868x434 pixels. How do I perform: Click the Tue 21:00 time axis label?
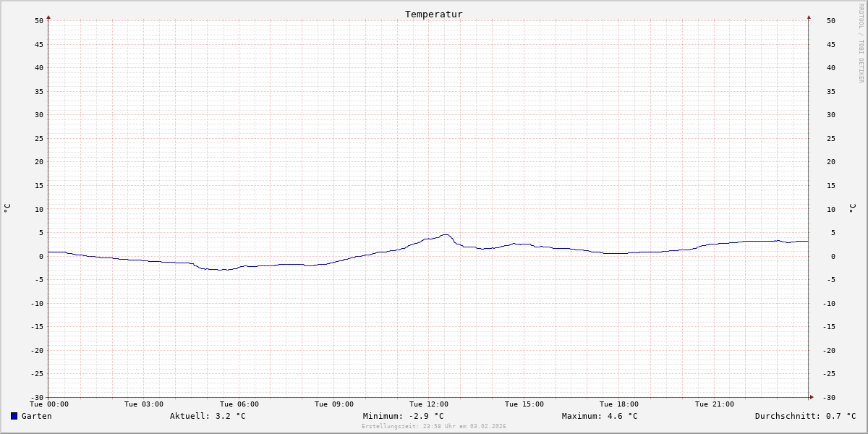pos(715,404)
